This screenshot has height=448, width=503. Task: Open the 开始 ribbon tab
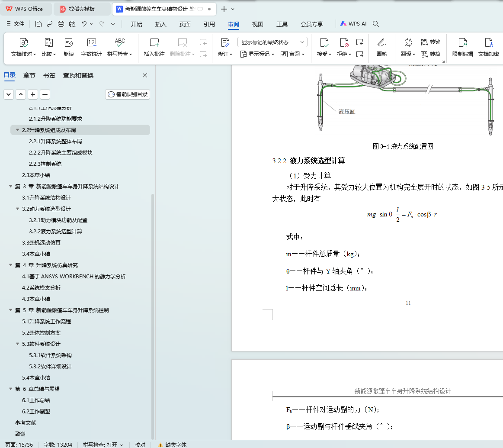[x=136, y=24]
